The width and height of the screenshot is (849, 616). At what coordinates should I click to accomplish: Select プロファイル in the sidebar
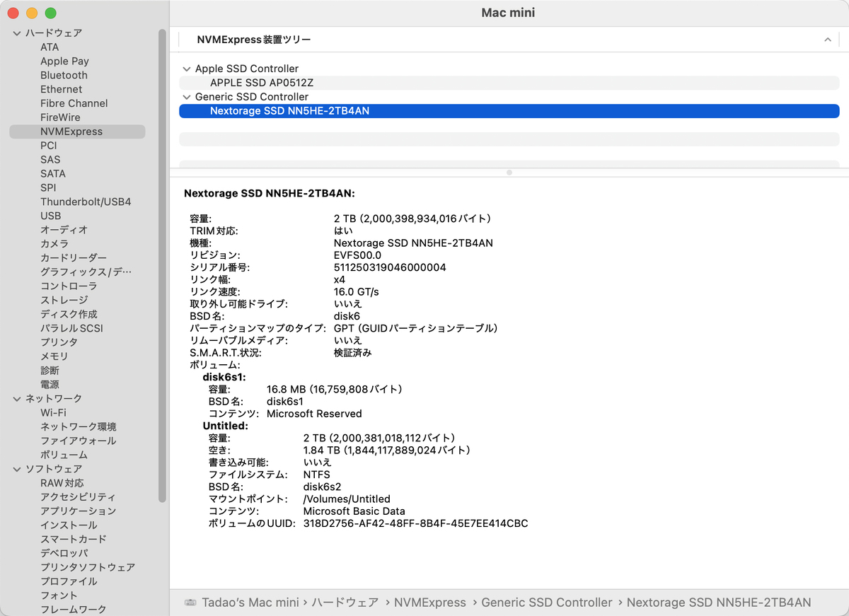69,581
